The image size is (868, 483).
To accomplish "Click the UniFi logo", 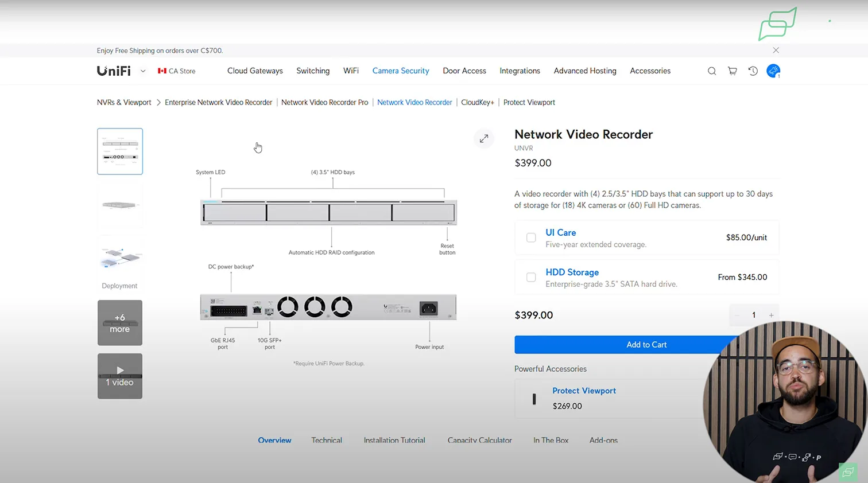I will pyautogui.click(x=114, y=71).
